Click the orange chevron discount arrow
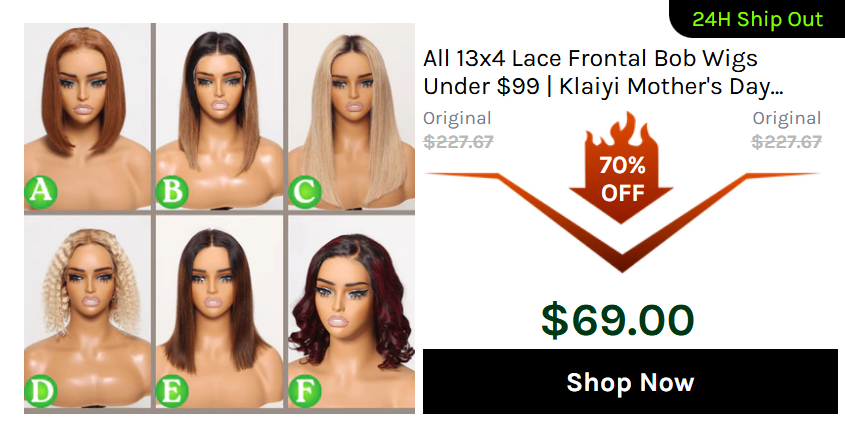 pyautogui.click(x=622, y=222)
